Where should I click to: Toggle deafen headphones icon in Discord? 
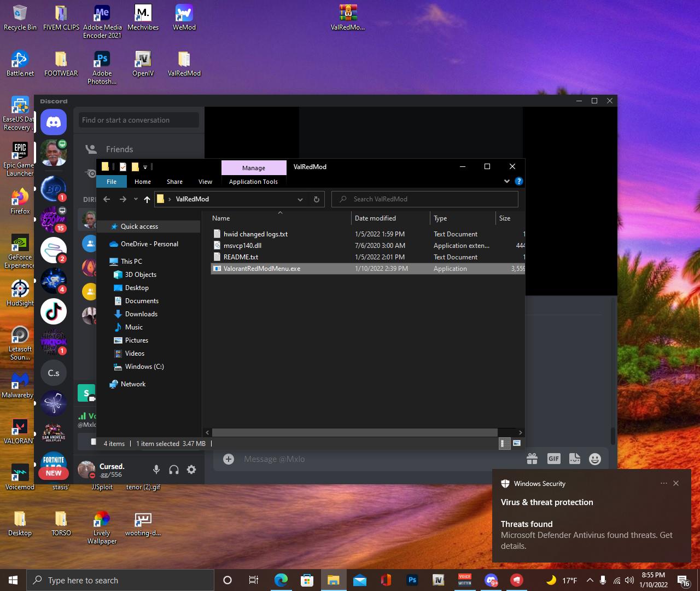tap(174, 470)
